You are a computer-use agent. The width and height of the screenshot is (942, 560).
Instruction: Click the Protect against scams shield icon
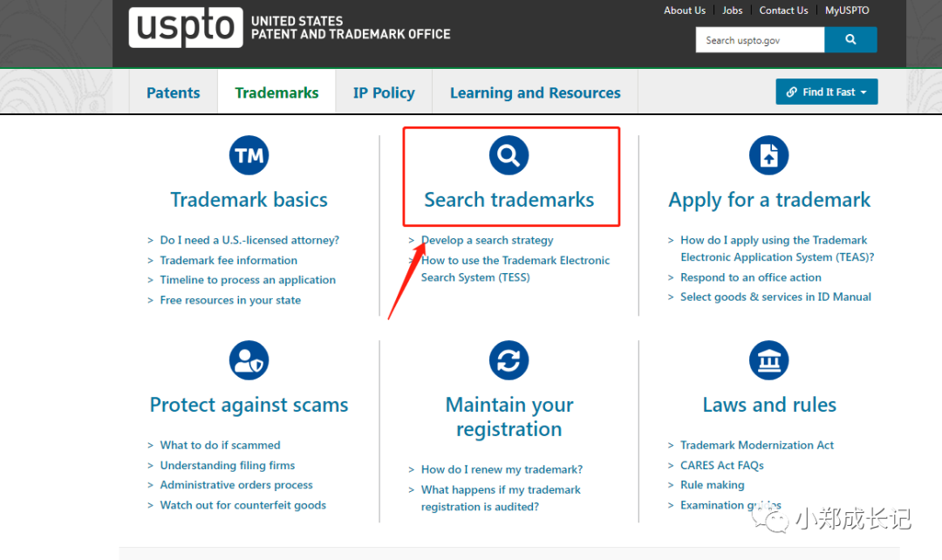click(249, 360)
